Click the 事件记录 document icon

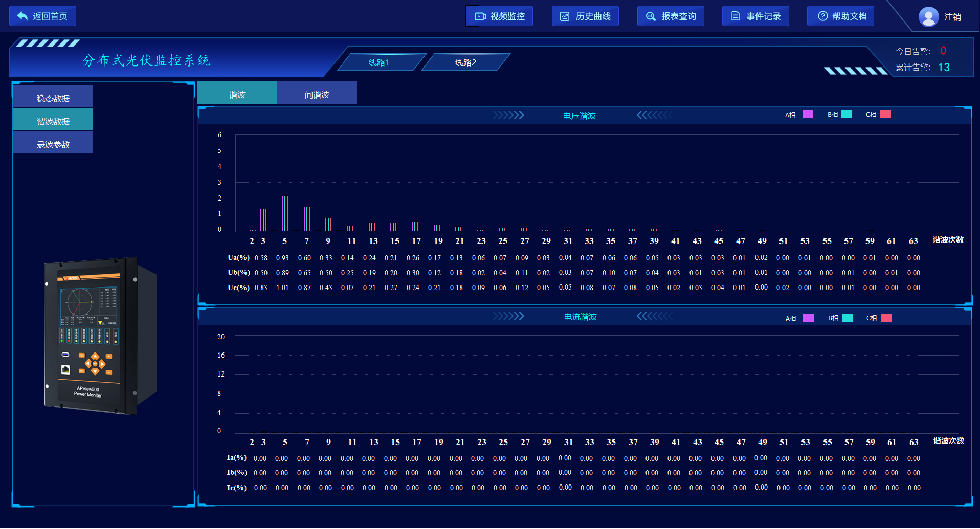pyautogui.click(x=736, y=16)
